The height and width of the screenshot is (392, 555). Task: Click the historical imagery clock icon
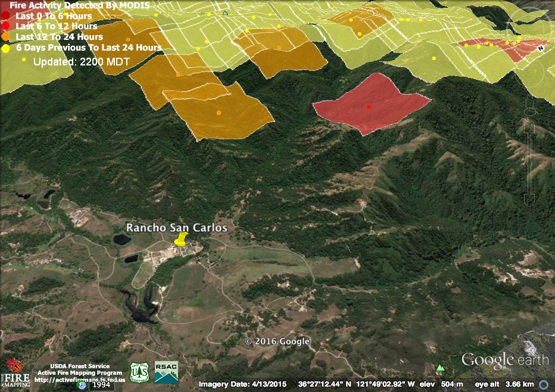coord(82,385)
